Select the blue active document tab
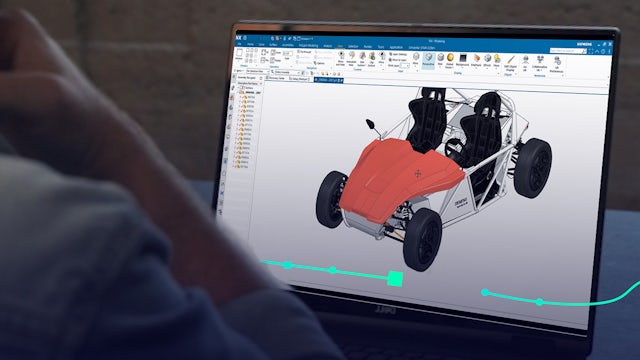The height and width of the screenshot is (360, 640). (329, 80)
